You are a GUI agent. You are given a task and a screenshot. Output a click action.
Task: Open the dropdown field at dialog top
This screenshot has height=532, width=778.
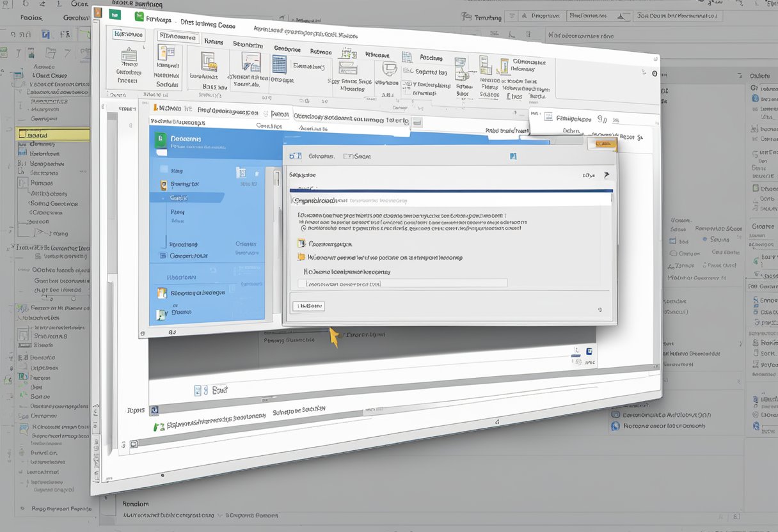point(450,200)
